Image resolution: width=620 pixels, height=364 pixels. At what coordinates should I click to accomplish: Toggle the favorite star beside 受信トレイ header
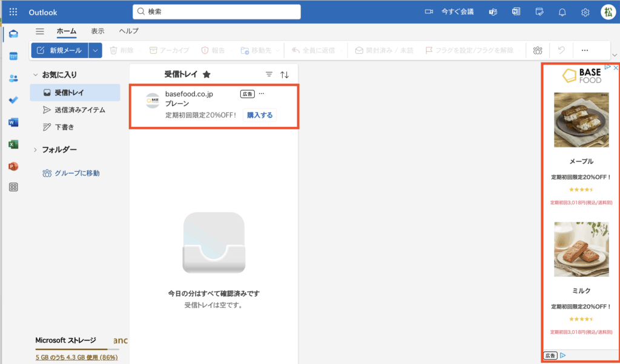[x=206, y=74]
